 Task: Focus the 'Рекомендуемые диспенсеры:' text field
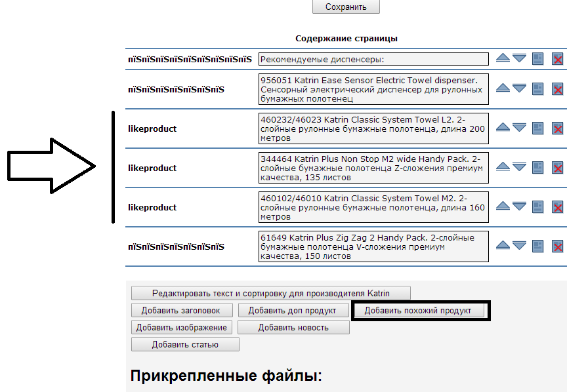click(x=373, y=59)
